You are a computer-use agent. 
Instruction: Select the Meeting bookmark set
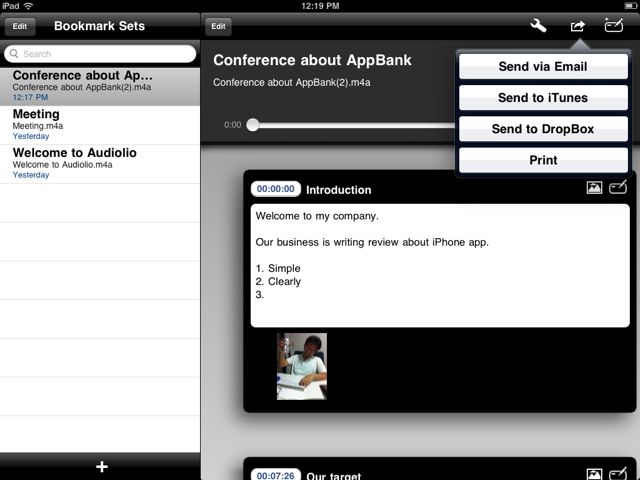[x=100, y=125]
